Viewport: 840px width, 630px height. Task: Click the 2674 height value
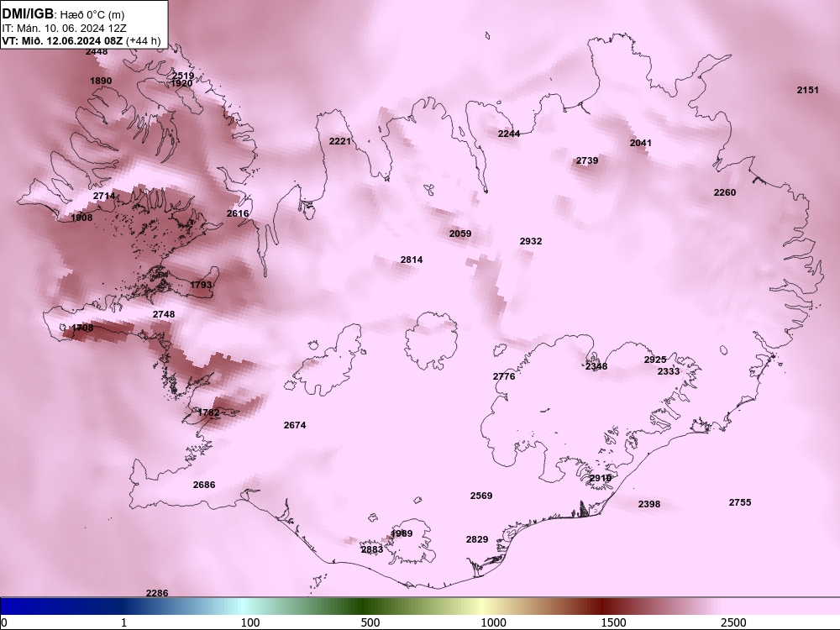point(295,425)
